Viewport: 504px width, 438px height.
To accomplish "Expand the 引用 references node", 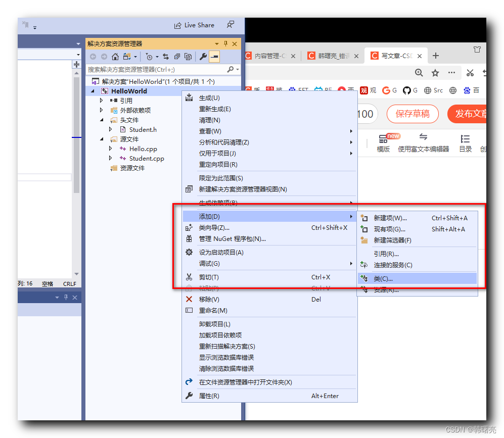I will point(101,101).
